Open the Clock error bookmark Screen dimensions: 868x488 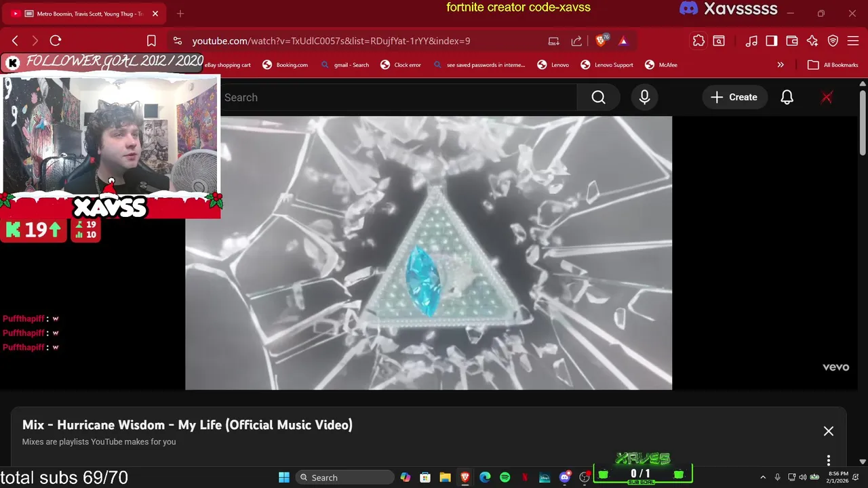pyautogui.click(x=401, y=65)
